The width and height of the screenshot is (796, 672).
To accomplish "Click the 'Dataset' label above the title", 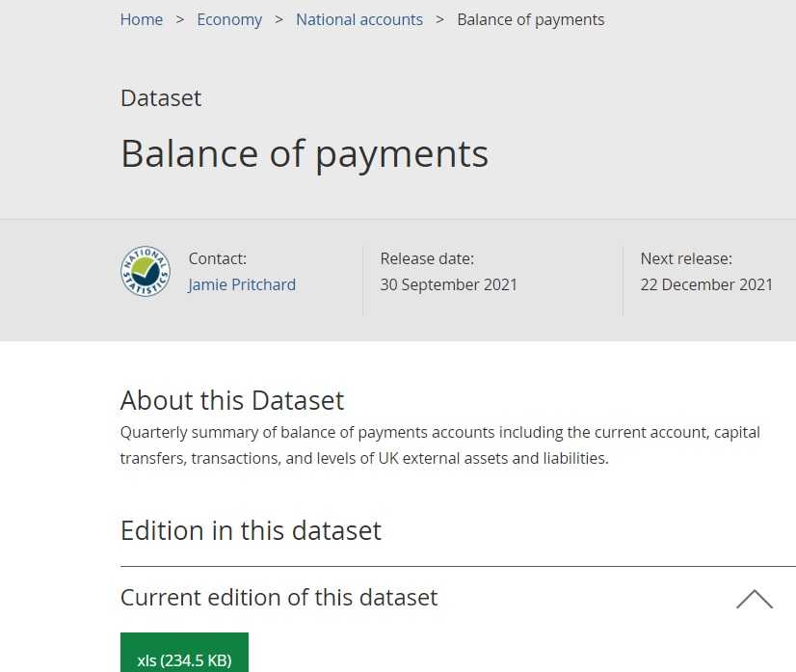I will (161, 97).
